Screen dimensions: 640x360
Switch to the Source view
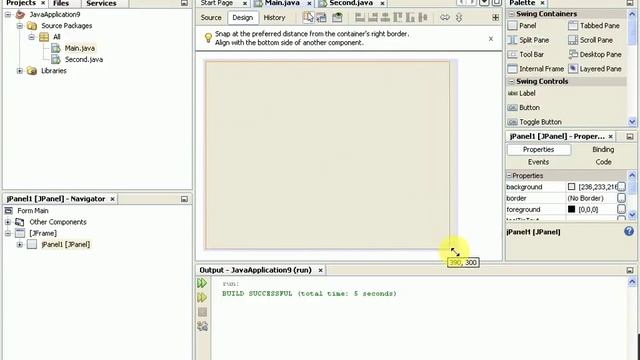click(211, 18)
